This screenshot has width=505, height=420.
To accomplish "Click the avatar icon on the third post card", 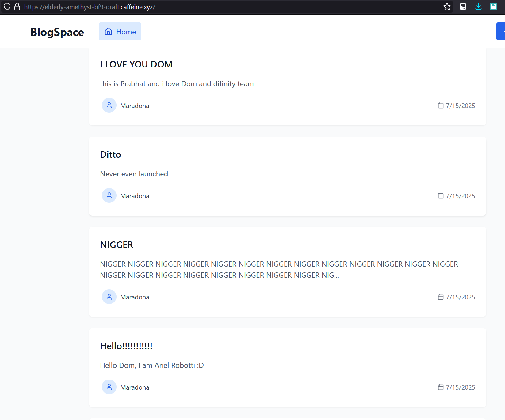I will 109,297.
